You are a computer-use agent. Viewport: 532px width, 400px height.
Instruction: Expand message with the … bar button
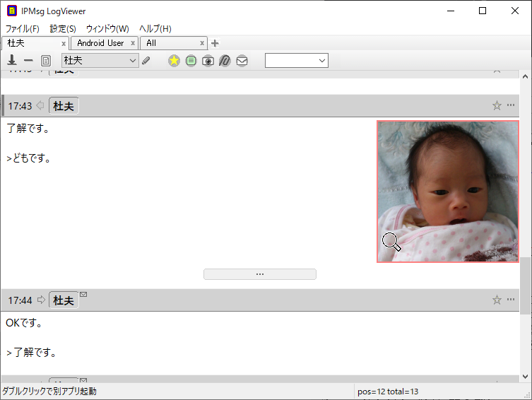click(x=260, y=274)
